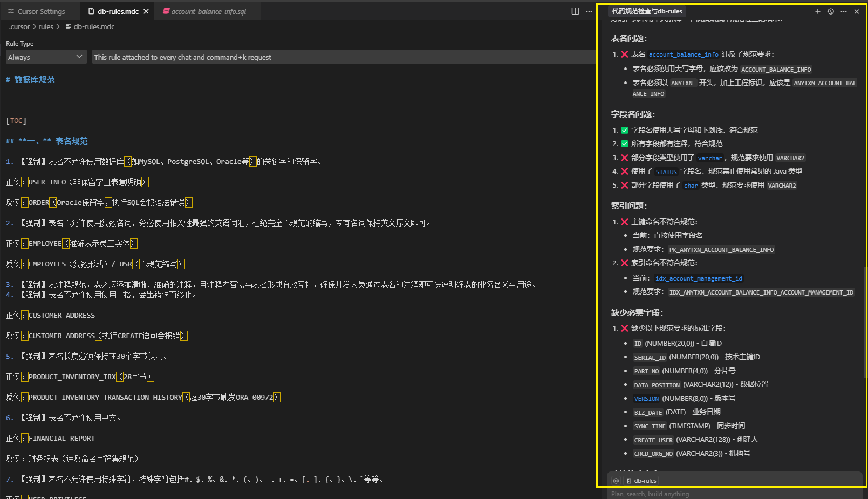
Task: Click .cursor breadcrumb segment
Action: click(19, 26)
